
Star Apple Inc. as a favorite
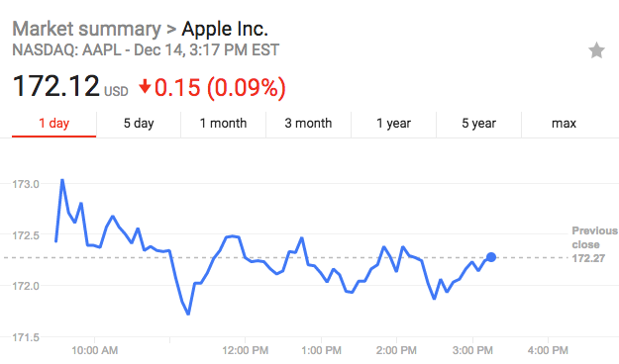click(x=596, y=50)
